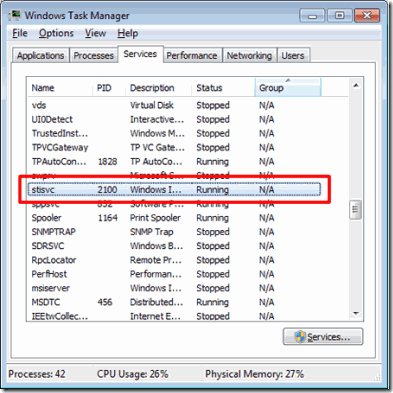Screen dimensions: 393x393
Task: Click the Virtual Disk description
Action: pyautogui.click(x=152, y=105)
